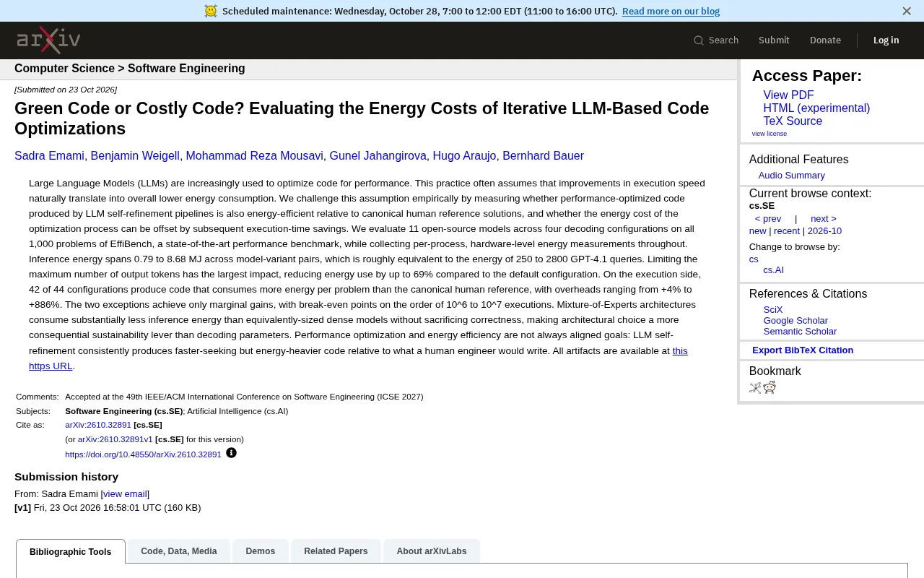
Task: Open author Bernhard Bauer
Action: tap(543, 156)
